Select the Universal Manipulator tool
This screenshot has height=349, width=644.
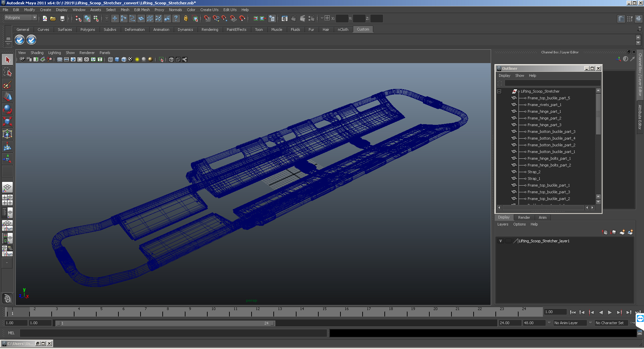tap(7, 134)
